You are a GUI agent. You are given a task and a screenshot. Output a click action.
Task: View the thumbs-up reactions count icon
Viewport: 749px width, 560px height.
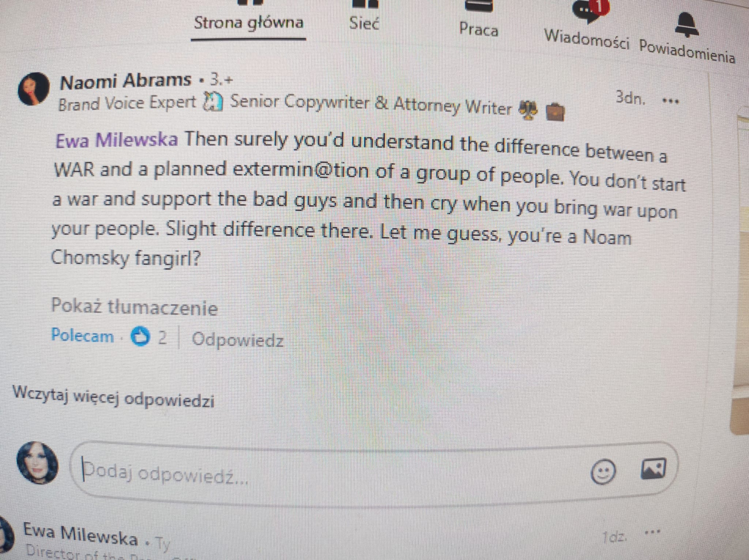coord(140,336)
